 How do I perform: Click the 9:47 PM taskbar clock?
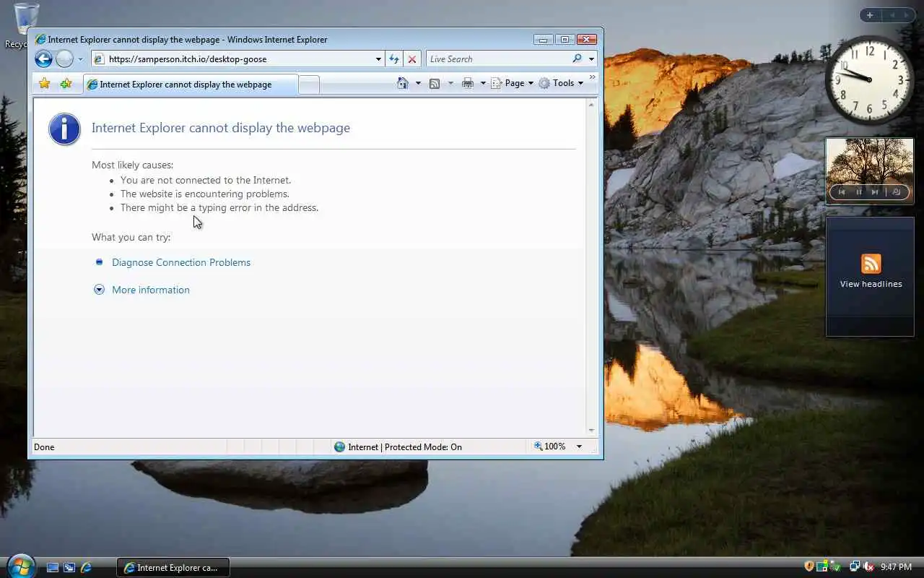click(896, 567)
